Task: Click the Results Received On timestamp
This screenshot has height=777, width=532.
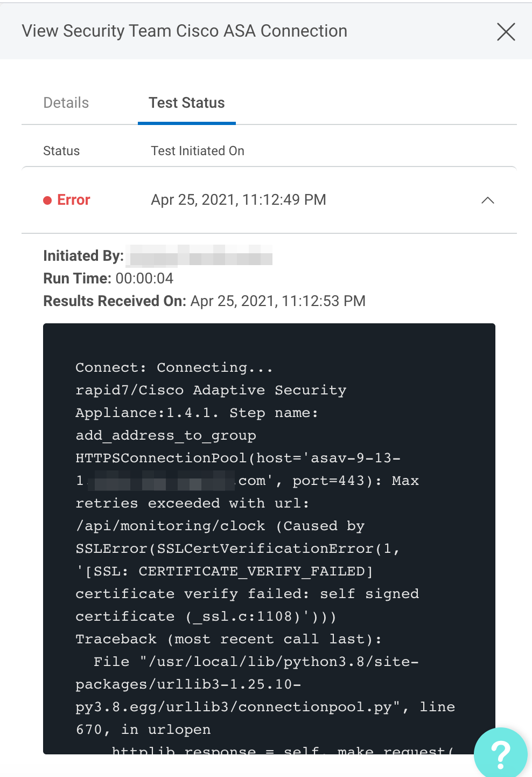Action: click(x=278, y=301)
